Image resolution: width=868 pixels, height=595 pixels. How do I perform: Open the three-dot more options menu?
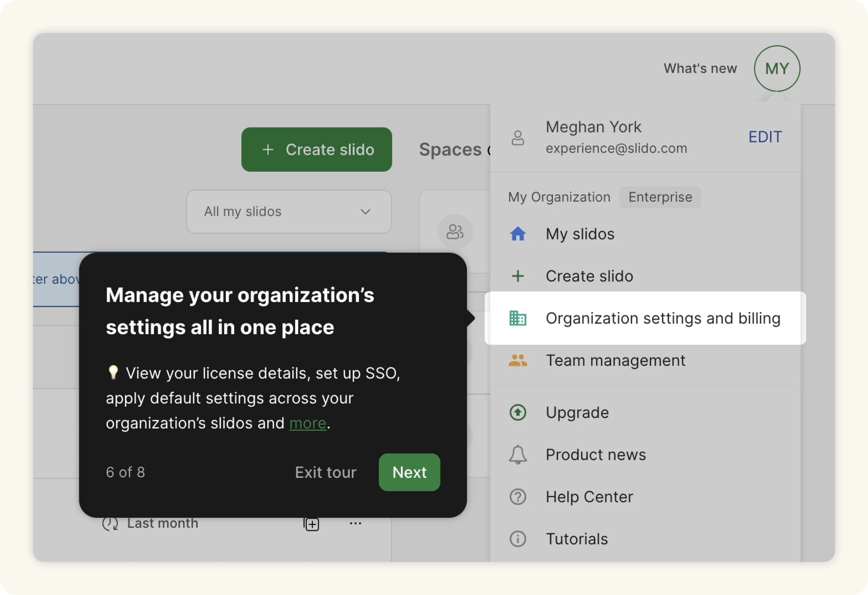[x=355, y=523]
